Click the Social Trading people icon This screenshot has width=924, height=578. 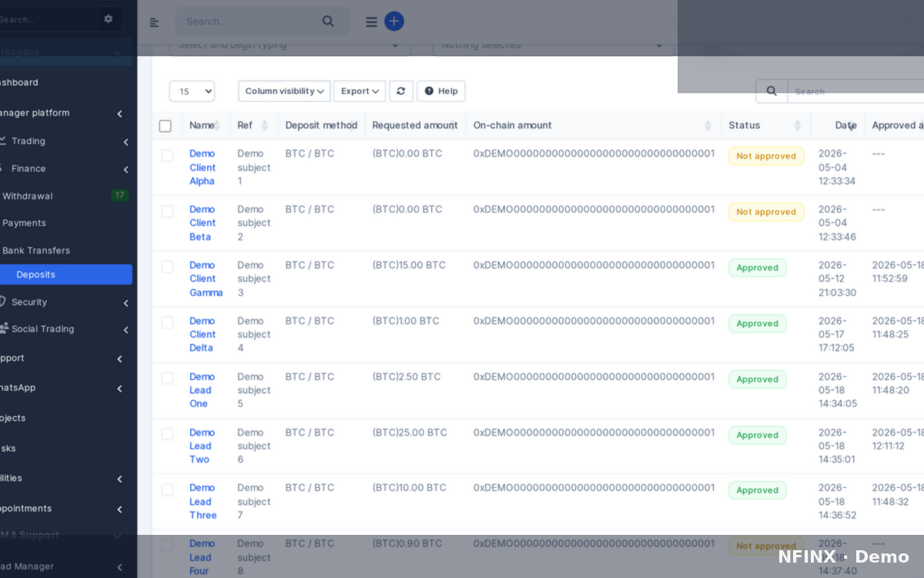coord(3,328)
